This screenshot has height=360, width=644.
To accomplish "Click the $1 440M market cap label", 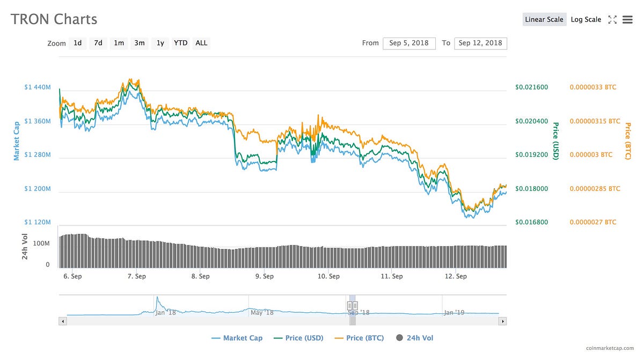I will (x=38, y=87).
